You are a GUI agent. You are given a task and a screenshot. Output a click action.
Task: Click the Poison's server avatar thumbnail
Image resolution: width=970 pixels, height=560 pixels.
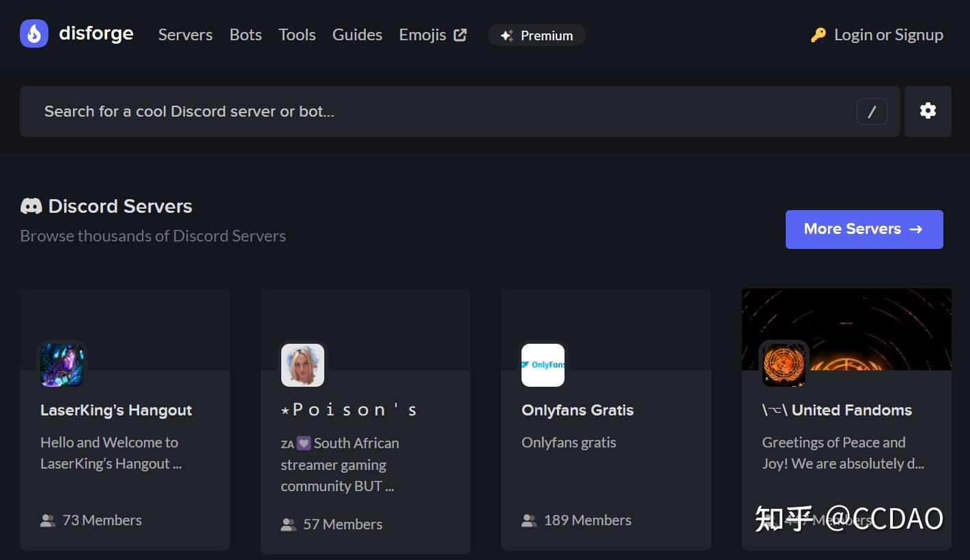click(302, 364)
